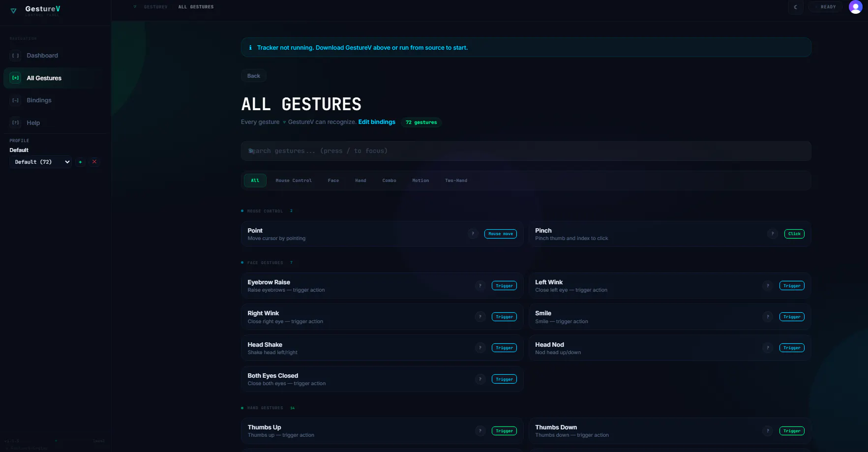This screenshot has height=452, width=868.
Task: Click Trigger on Thumbs Down
Action: 792,431
